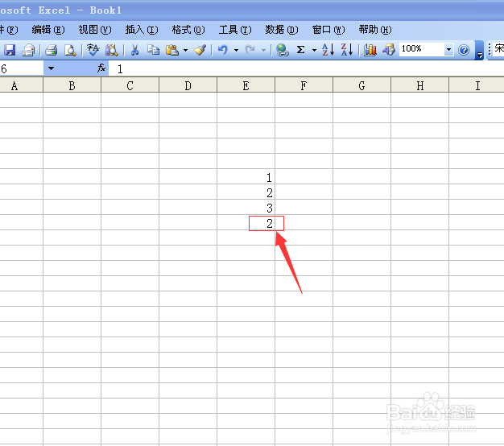
Task: Open the 数据(D) menu
Action: click(x=282, y=30)
